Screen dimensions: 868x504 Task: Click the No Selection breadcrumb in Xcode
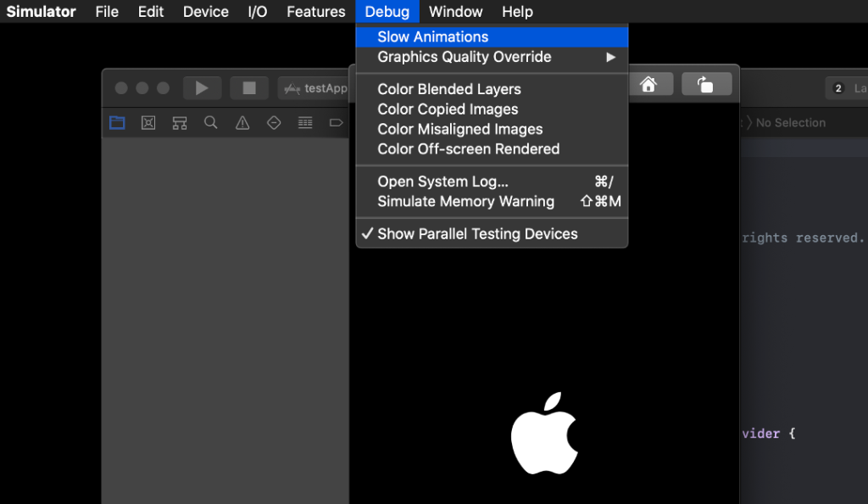coord(791,123)
